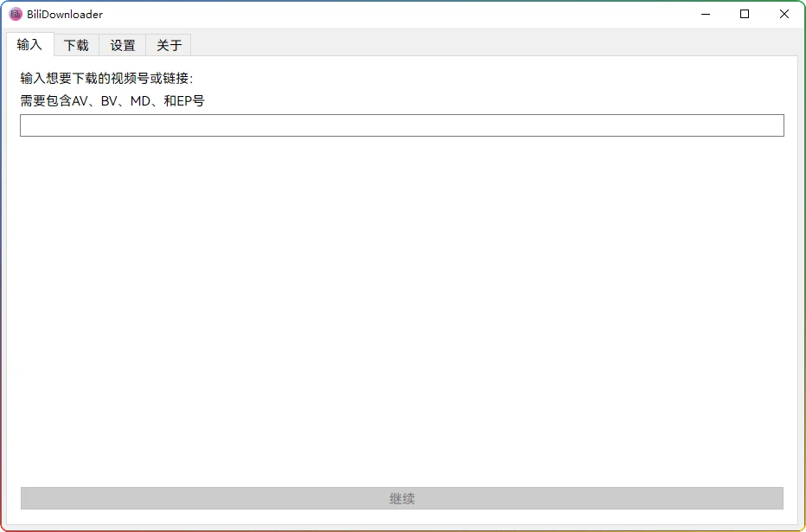Image resolution: width=806 pixels, height=532 pixels.
Task: Minimize the BiliDownloader window
Action: 706,14
